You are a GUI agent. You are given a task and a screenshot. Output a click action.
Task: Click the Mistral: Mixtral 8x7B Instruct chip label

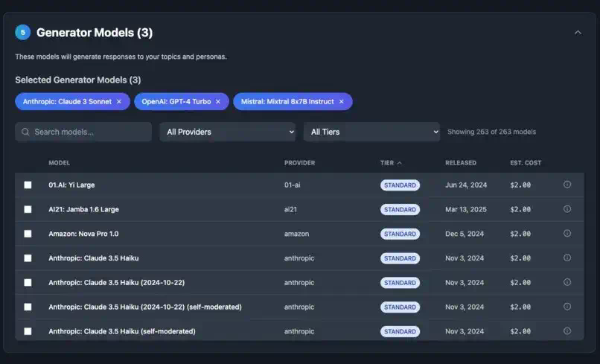(287, 102)
